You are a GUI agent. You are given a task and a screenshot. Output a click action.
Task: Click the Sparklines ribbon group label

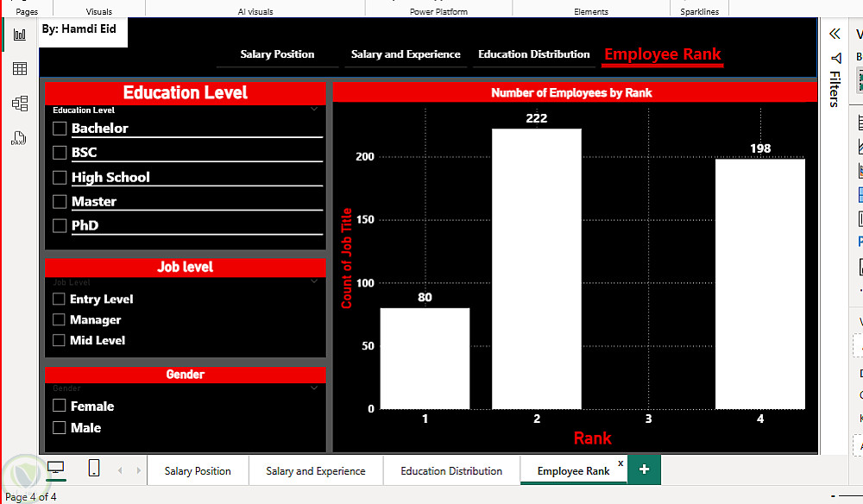700,11
